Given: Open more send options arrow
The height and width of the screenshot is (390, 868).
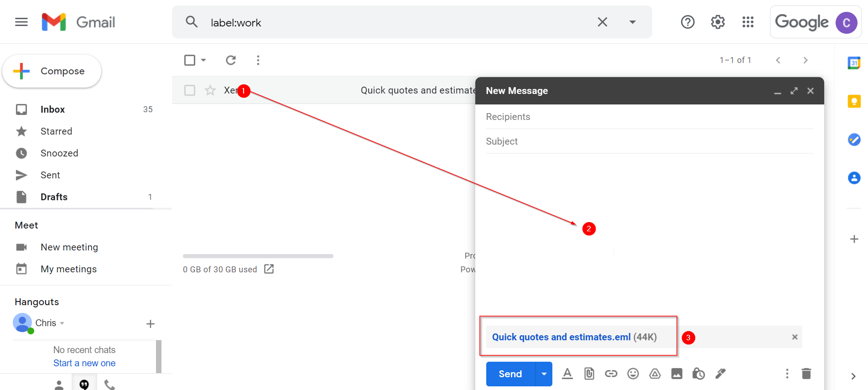Looking at the screenshot, I should (544, 374).
